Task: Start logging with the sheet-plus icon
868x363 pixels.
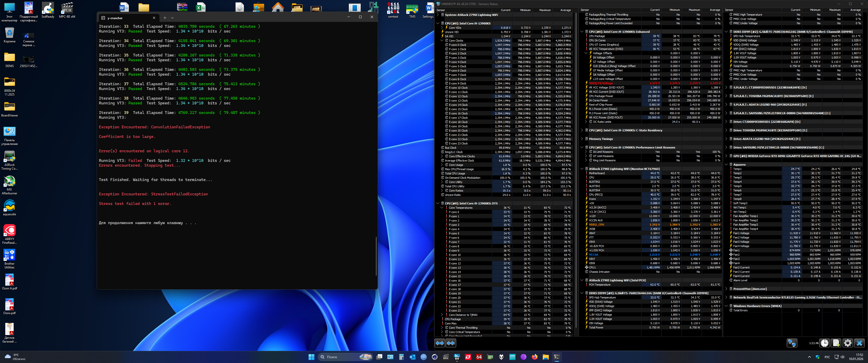Action: [836, 343]
